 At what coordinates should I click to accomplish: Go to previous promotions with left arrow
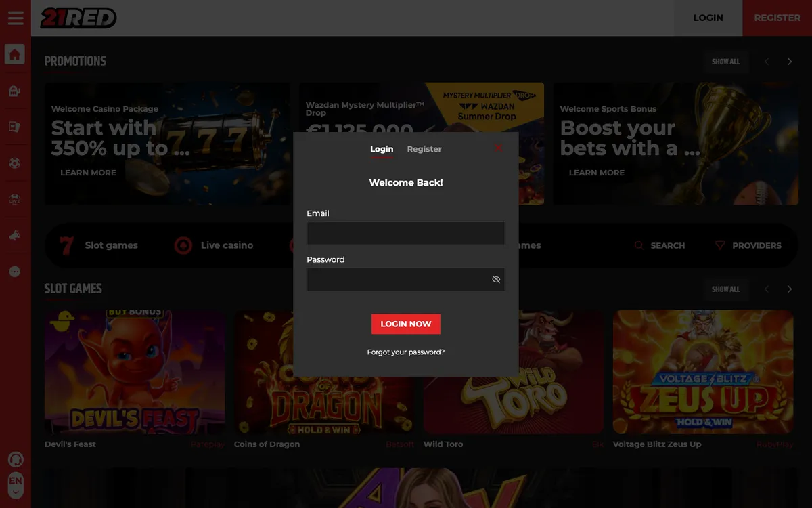coord(767,62)
